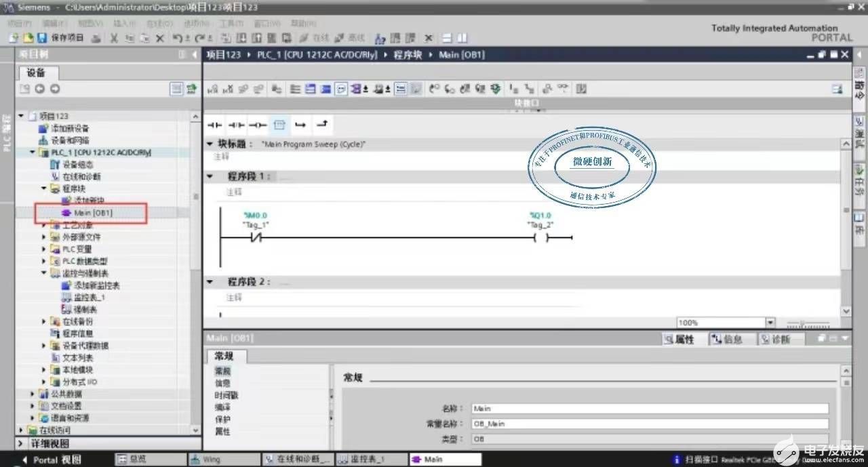
Task: Switch to 监控表_1 editor in taskbar
Action: [371, 459]
